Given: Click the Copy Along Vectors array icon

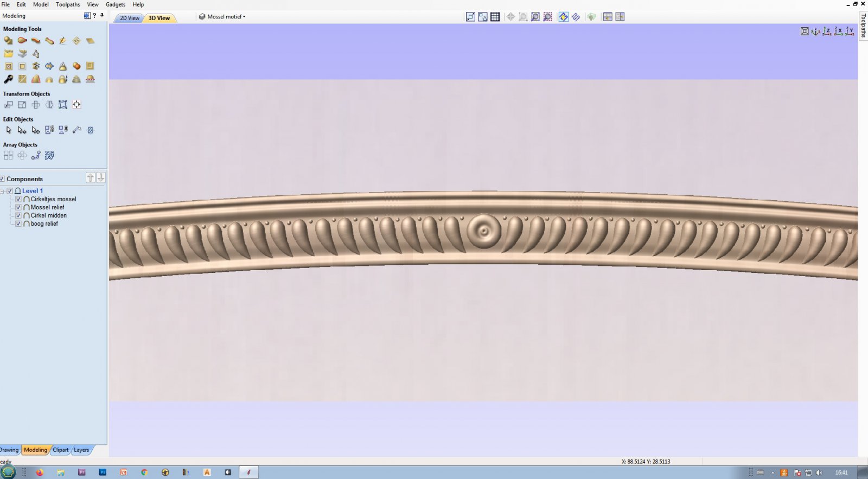Looking at the screenshot, I should (36, 156).
